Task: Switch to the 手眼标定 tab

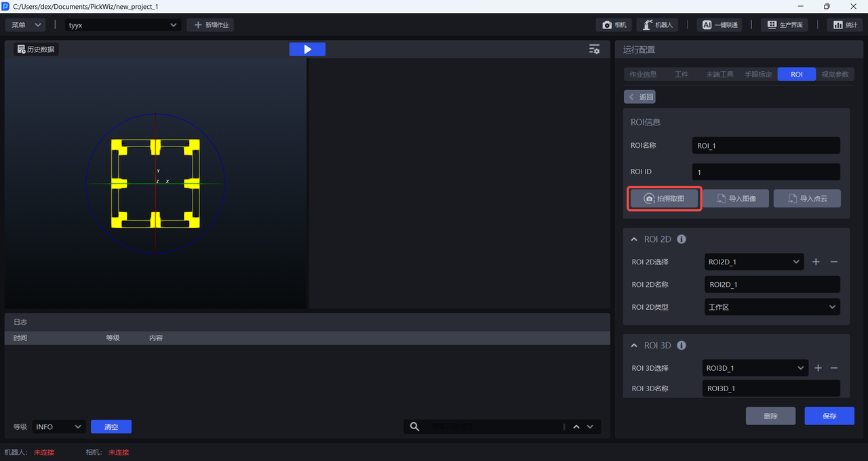Action: tap(758, 75)
